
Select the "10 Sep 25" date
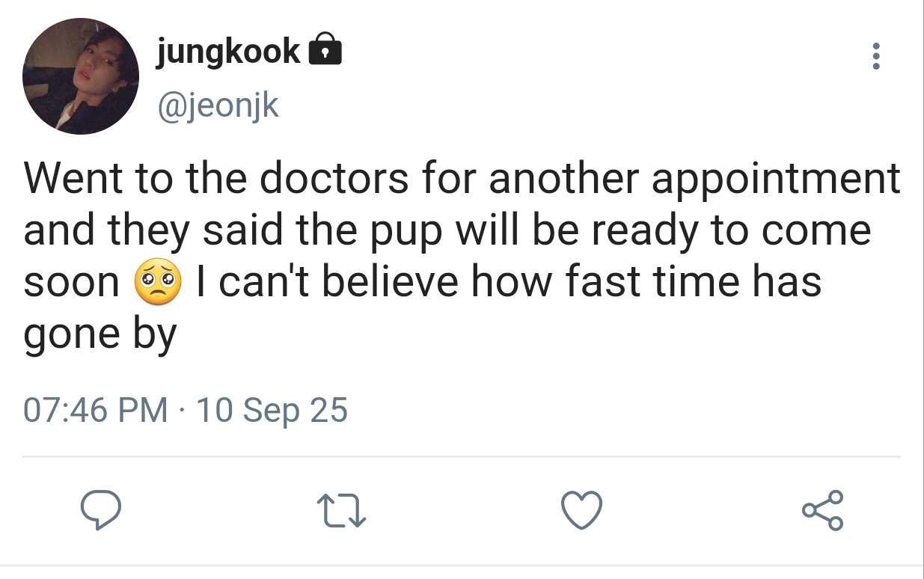coord(272,410)
